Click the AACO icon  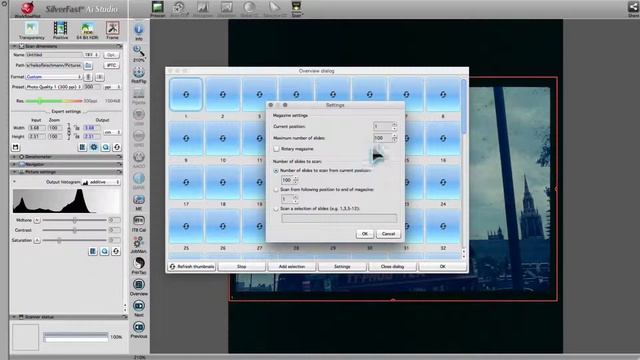[139, 160]
